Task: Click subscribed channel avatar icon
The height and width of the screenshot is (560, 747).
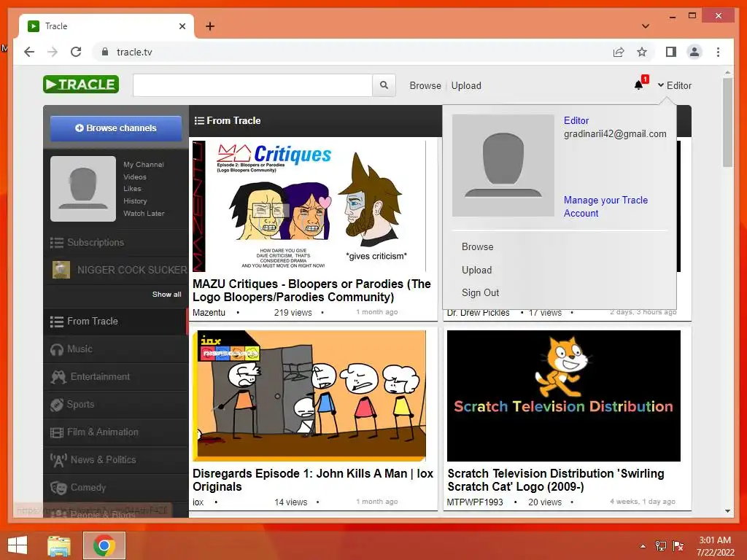Action: 61,270
